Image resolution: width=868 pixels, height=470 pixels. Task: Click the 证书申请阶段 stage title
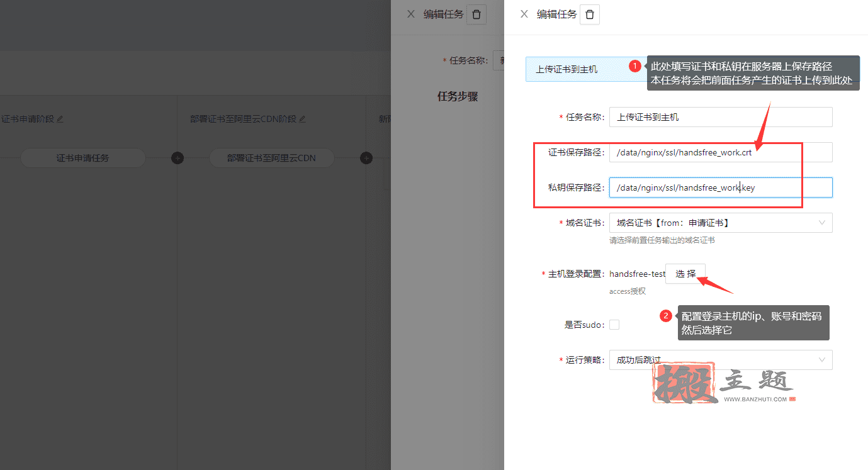pos(28,119)
